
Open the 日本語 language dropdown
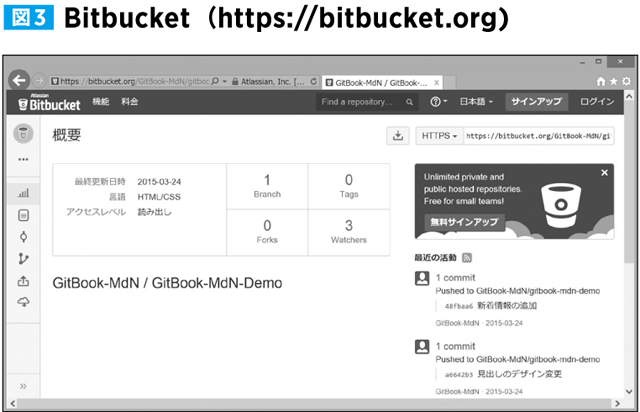(476, 102)
